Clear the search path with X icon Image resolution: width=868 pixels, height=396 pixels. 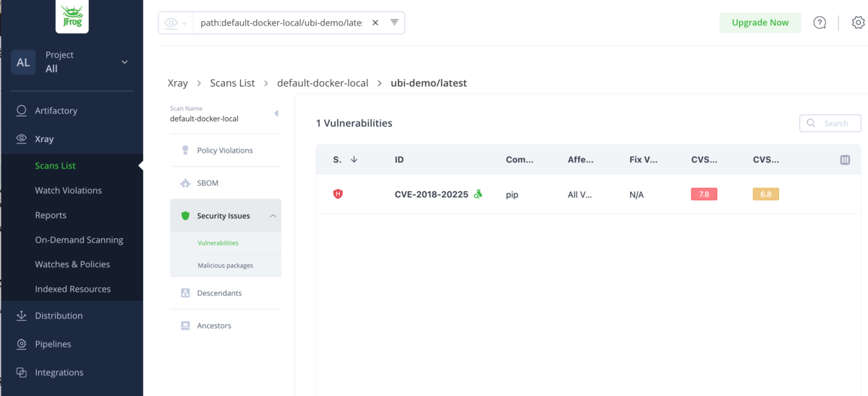(375, 22)
